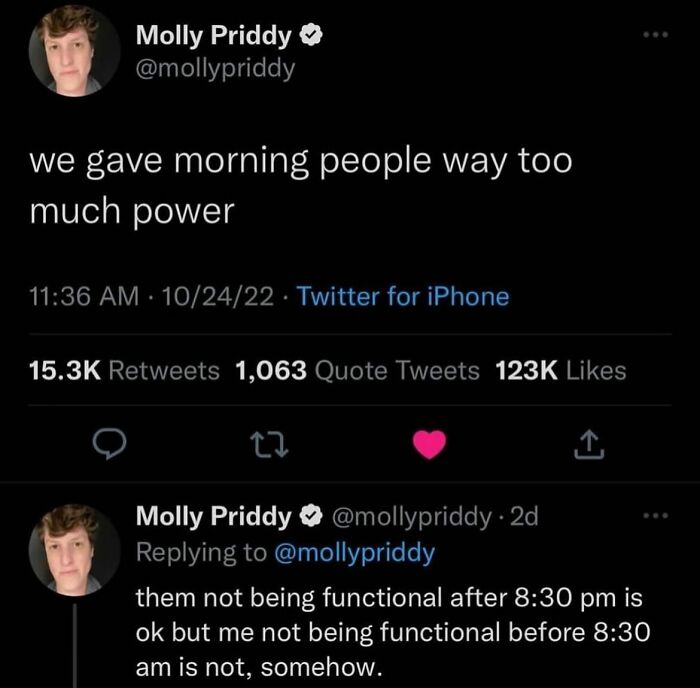Screen dimensions: 700x688
Task: Open the reply text about 8:30 pm
Action: 392,633
